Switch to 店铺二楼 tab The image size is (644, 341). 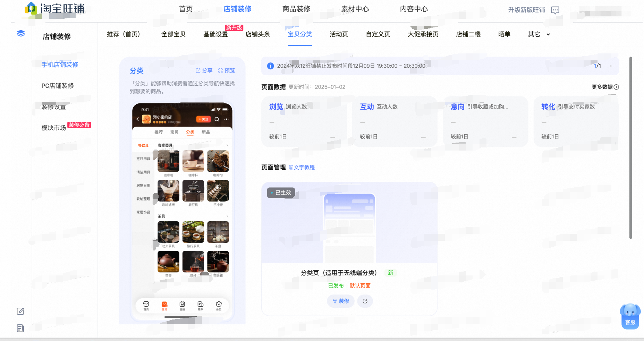(468, 34)
